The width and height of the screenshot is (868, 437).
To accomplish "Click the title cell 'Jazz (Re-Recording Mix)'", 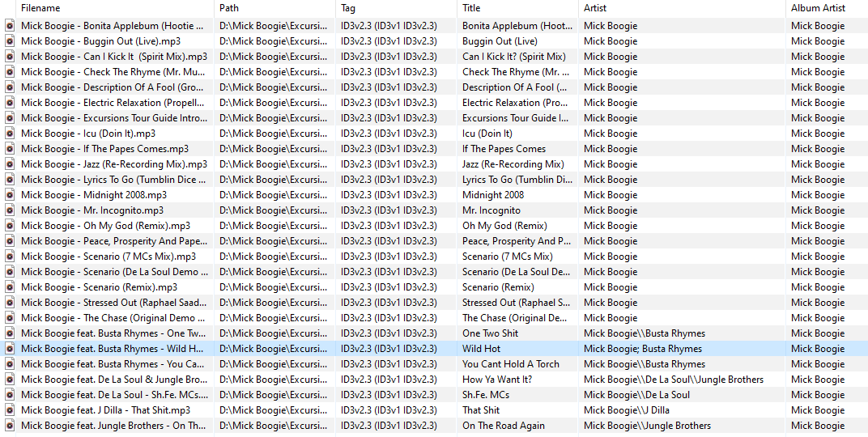I will click(x=513, y=164).
